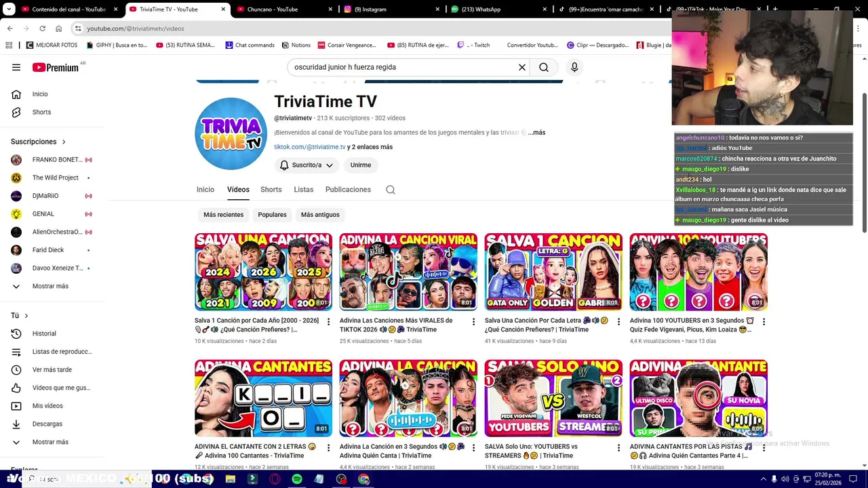
Task: Open Chat commands bookmark
Action: tap(250, 45)
